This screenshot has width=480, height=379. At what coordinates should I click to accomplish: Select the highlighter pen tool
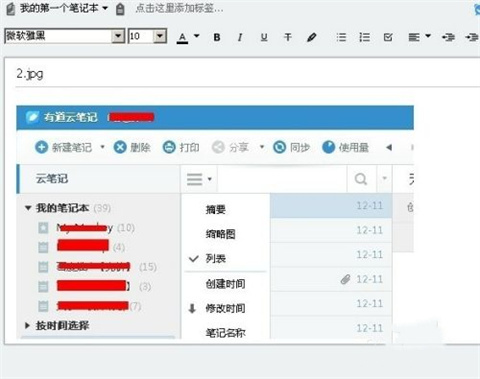(x=312, y=37)
